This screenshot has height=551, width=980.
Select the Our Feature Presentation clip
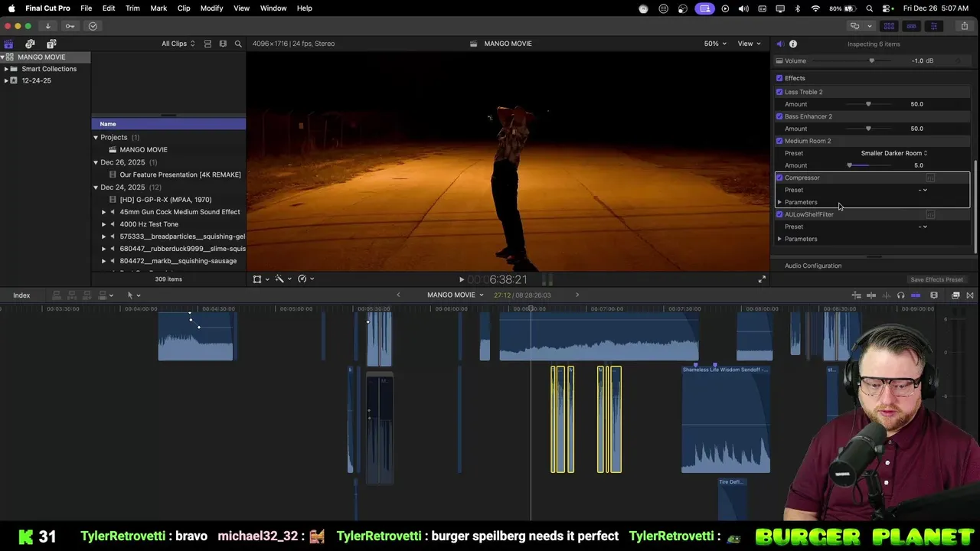[180, 174]
